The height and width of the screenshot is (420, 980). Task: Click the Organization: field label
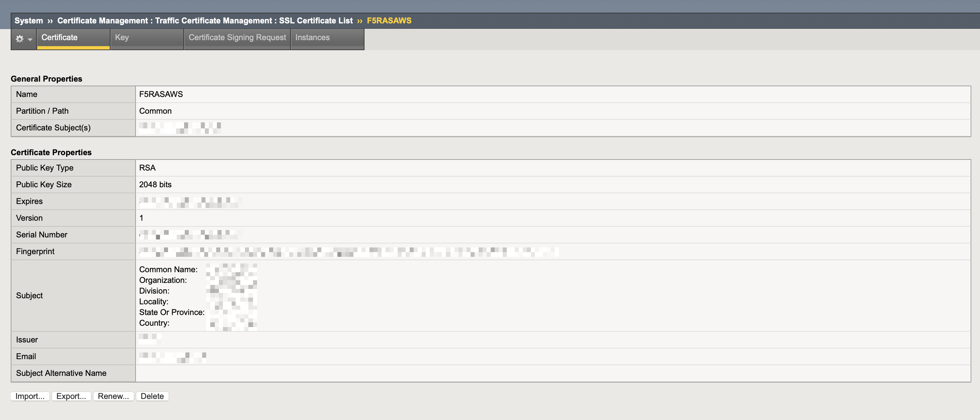pyautogui.click(x=163, y=280)
